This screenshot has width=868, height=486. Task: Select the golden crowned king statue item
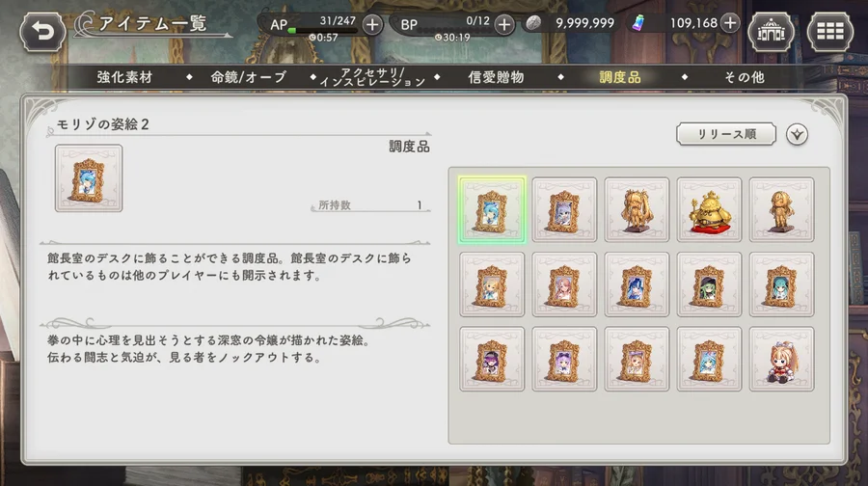pos(709,210)
